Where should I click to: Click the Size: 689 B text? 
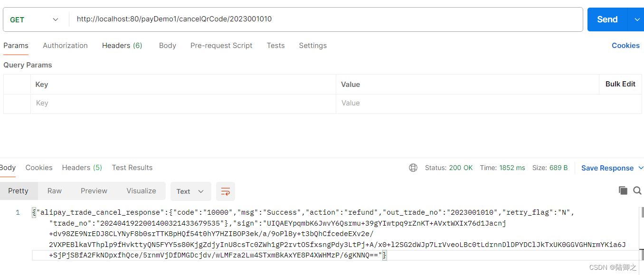click(x=550, y=168)
